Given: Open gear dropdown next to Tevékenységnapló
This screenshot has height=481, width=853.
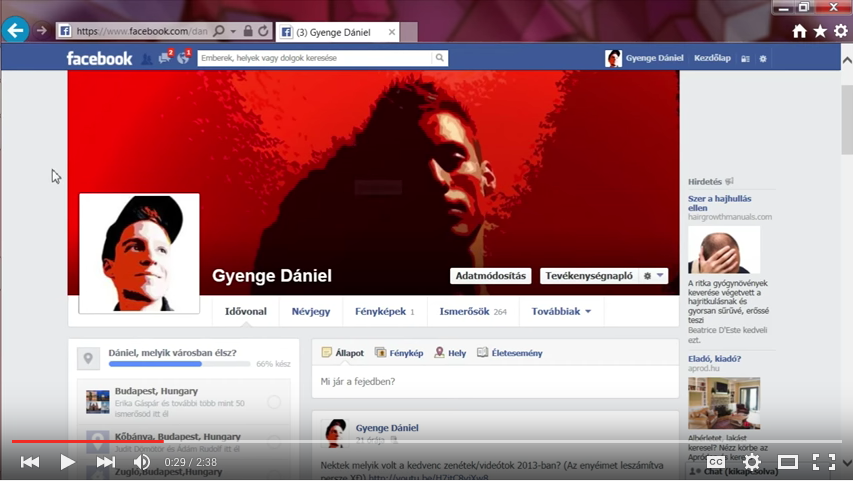Looking at the screenshot, I should click(653, 276).
